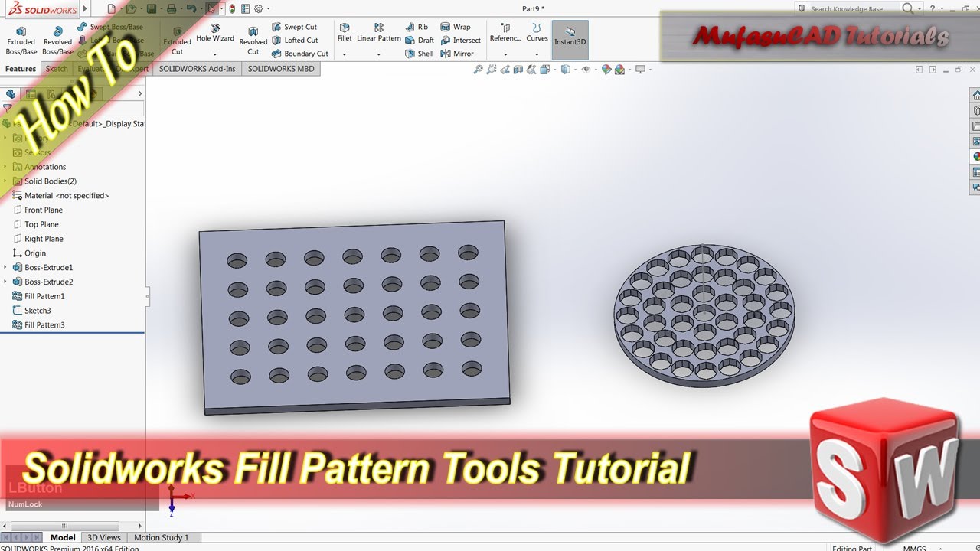
Task: Select the Top Plane item
Action: point(35,224)
